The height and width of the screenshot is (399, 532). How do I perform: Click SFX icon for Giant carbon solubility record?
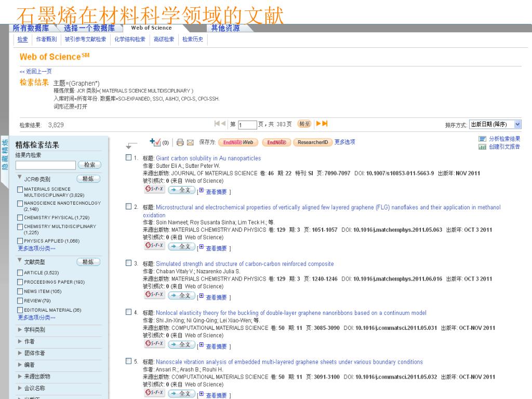[x=154, y=189]
